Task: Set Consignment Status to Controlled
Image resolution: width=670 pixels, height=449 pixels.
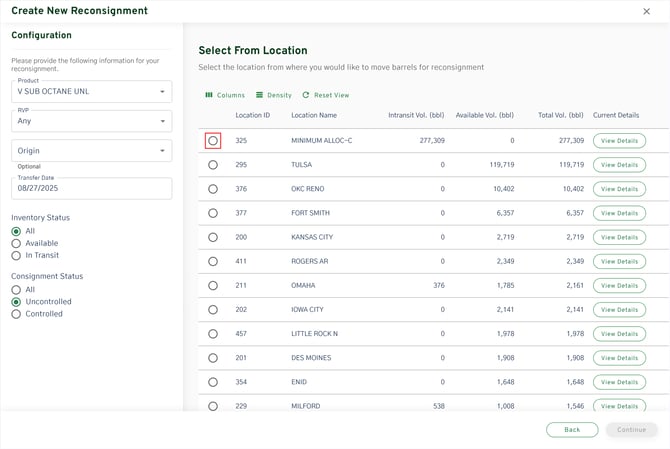Action: (x=16, y=314)
